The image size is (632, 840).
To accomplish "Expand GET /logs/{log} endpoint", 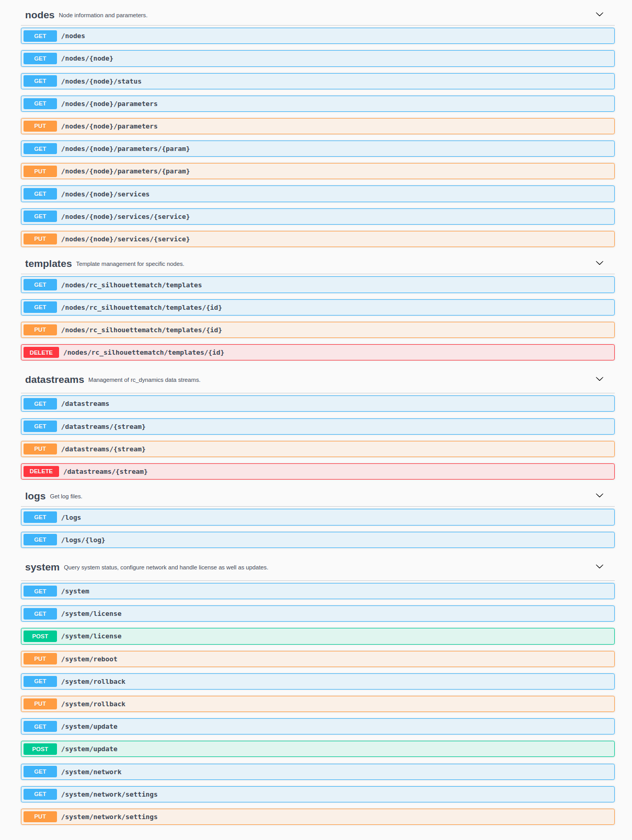I will 83,540.
